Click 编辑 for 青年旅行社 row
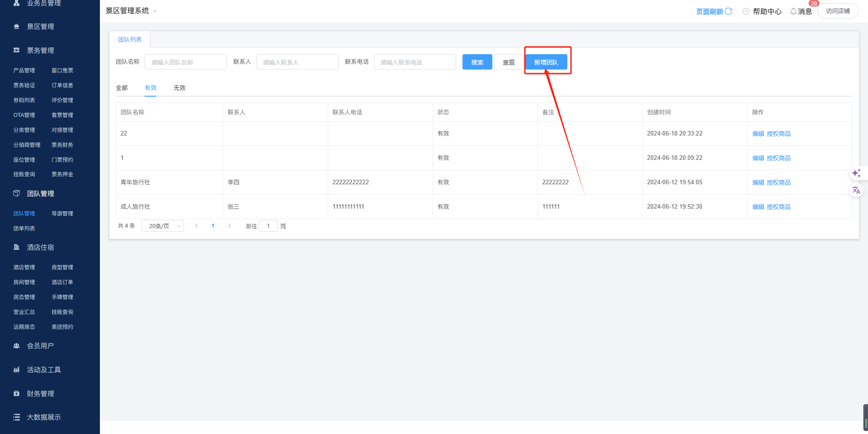 (x=758, y=182)
